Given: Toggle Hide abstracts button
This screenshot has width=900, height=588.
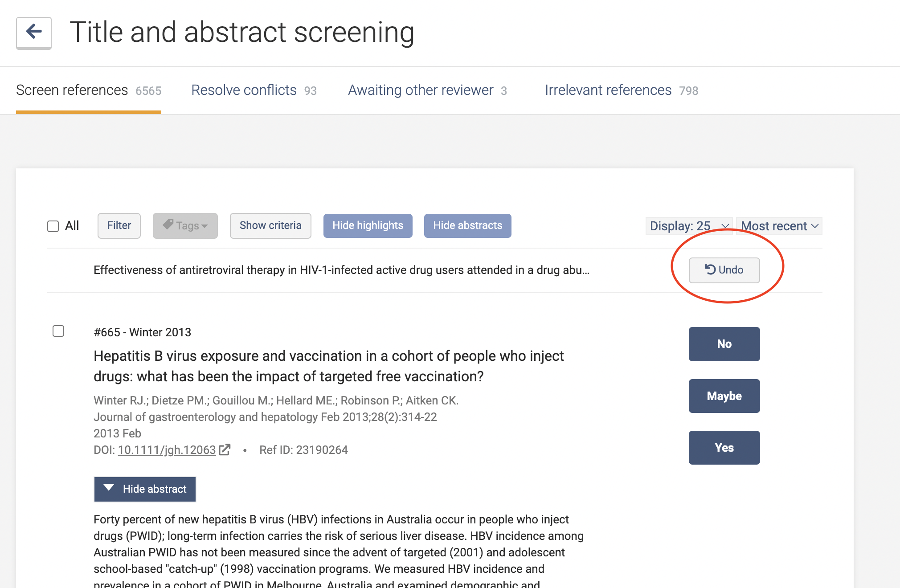Looking at the screenshot, I should (x=467, y=226).
